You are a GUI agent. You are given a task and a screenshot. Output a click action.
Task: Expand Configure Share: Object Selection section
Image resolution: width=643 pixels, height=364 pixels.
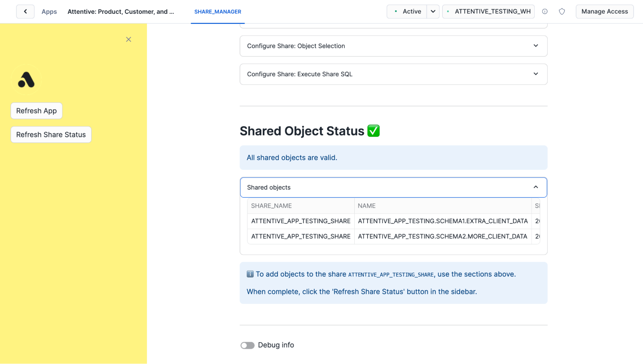tap(393, 46)
